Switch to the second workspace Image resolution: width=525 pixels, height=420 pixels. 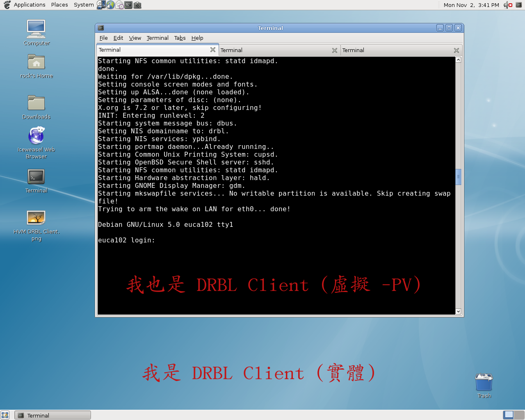click(519, 415)
